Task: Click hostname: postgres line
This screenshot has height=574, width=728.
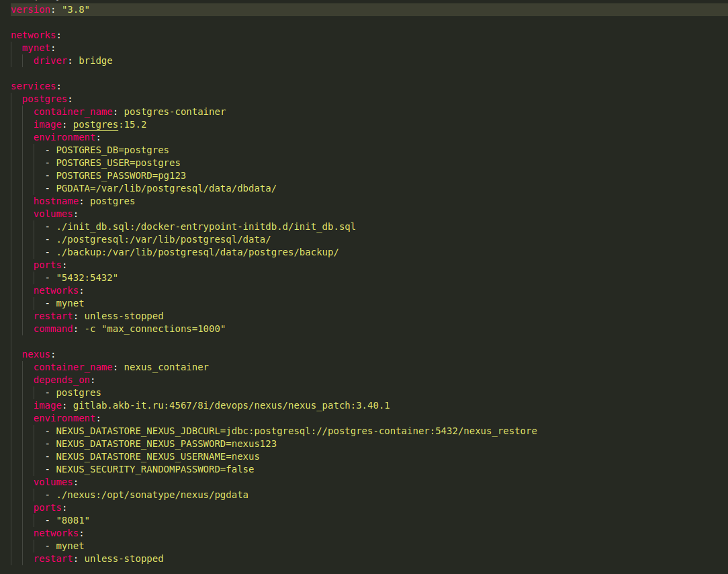Action: pos(84,201)
